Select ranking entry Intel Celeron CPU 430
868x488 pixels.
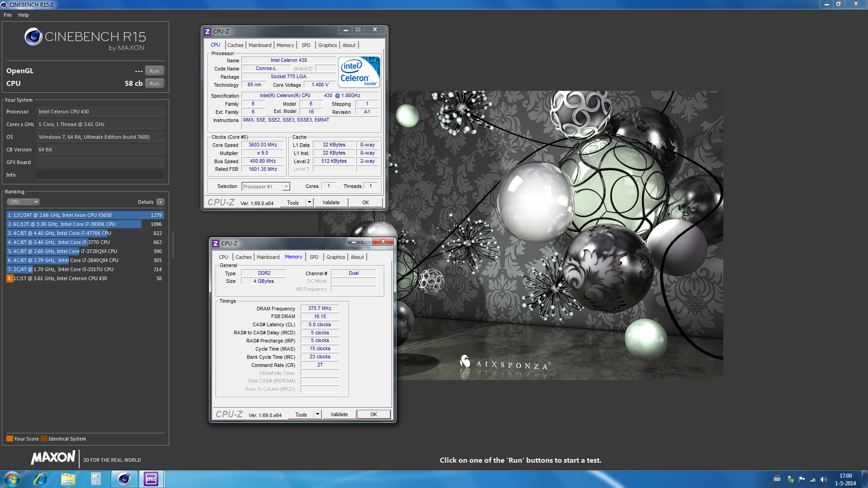[x=85, y=278]
